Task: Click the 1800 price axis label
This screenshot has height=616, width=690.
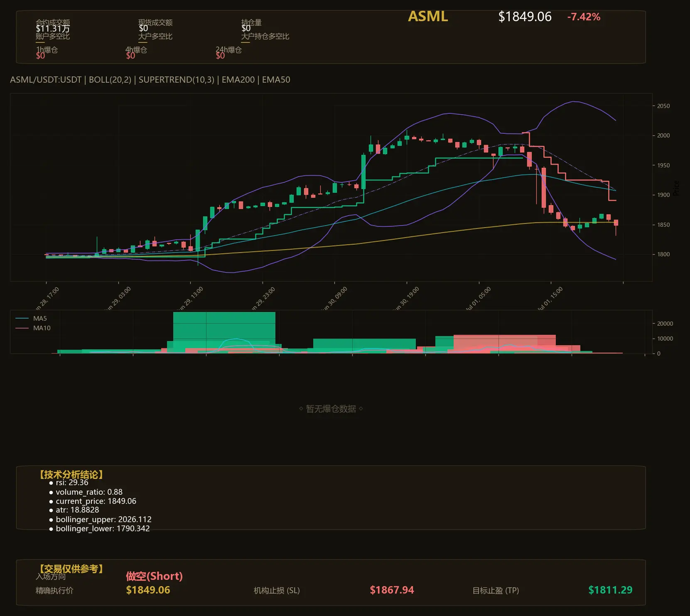Action: click(663, 254)
